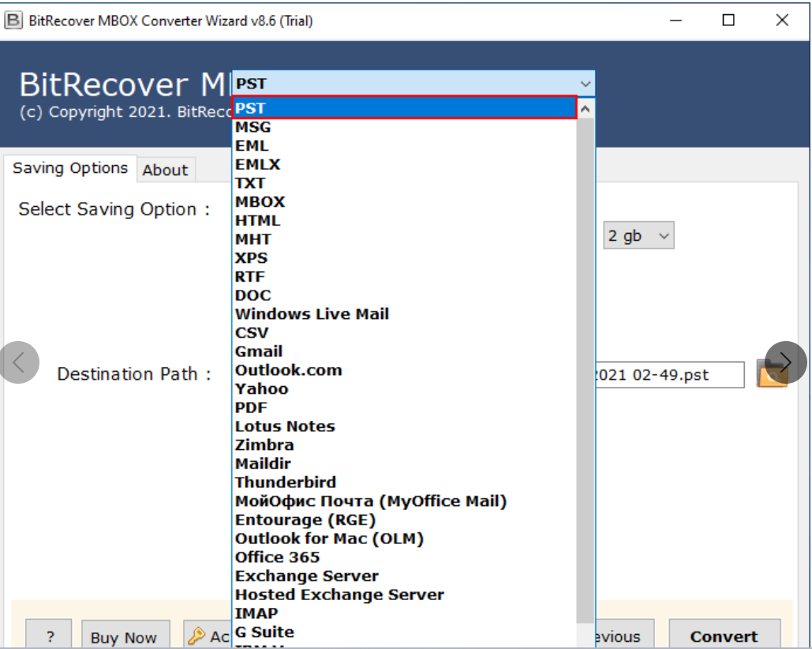This screenshot has width=812, height=649.
Task: Choose DOC in the dropdown list
Action: coord(405,295)
